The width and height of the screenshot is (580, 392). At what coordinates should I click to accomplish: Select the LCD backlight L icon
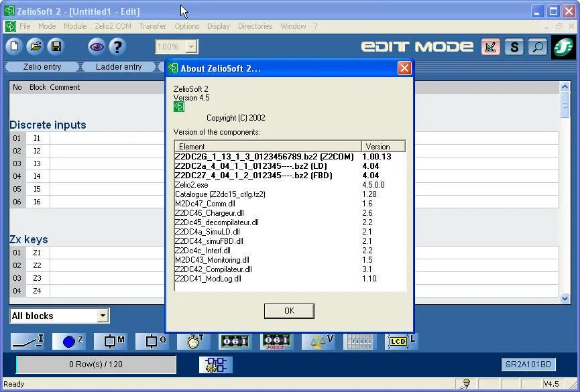pos(402,341)
